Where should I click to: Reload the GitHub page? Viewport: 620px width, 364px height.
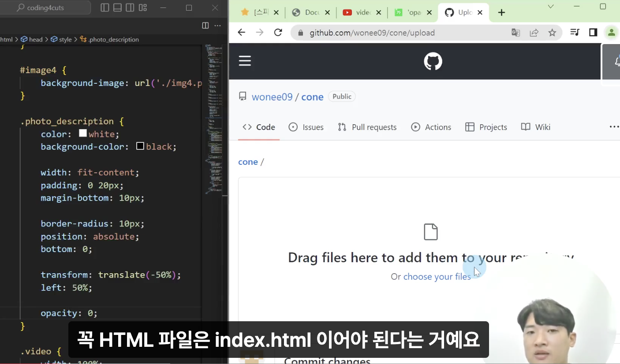click(278, 32)
